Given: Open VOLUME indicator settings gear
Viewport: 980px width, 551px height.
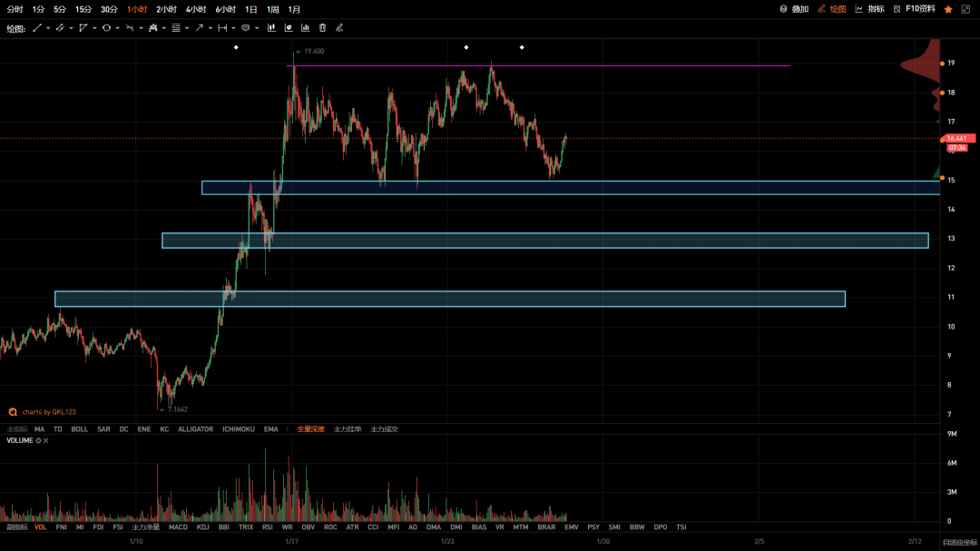Looking at the screenshot, I should coord(39,441).
